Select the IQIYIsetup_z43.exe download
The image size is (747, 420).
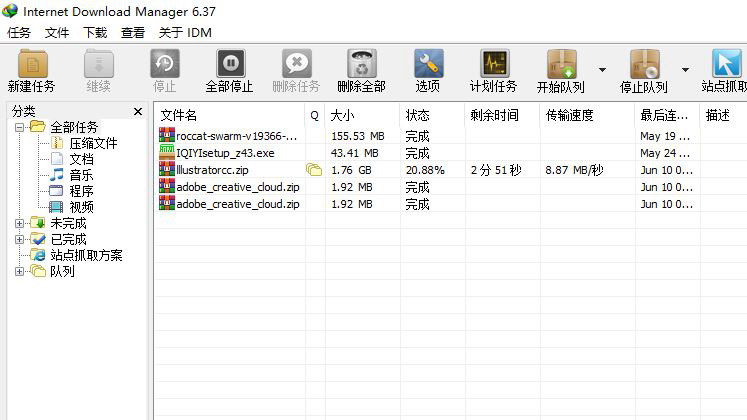pos(451,153)
